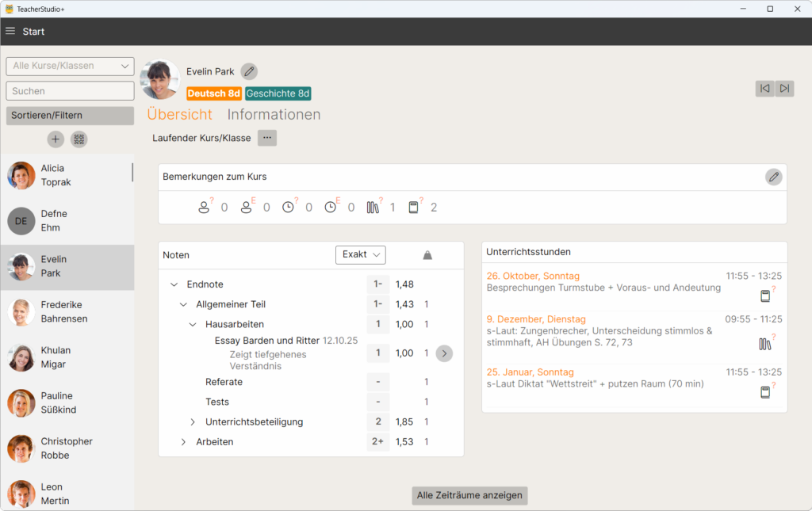Viewport: 812px width, 511px height.
Task: Click the weight icon in Noten header
Action: click(x=427, y=255)
